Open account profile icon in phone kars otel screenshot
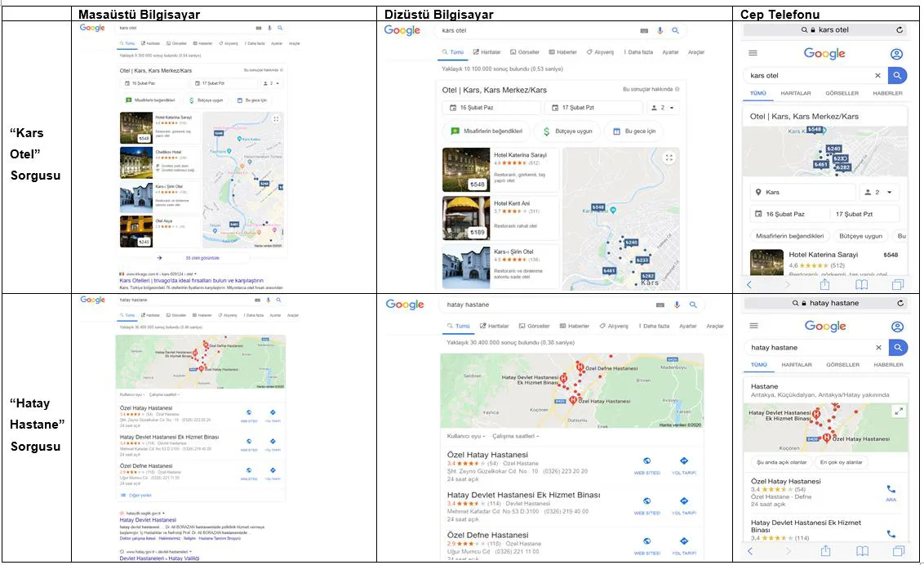The width and height of the screenshot is (924, 565). pos(896,54)
